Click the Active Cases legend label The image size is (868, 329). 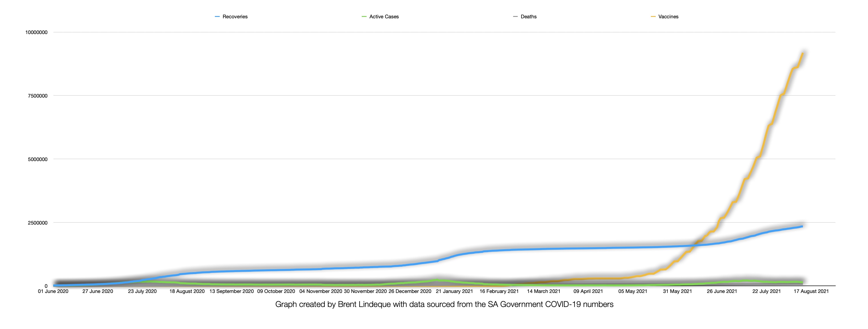pos(384,17)
